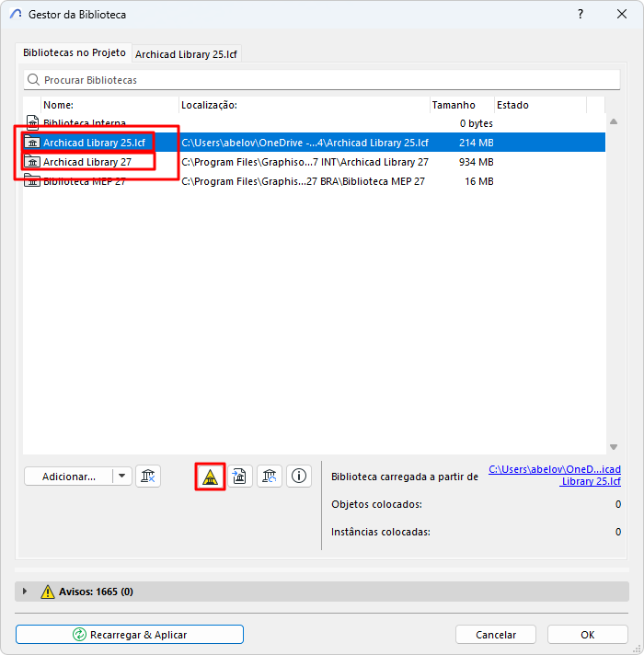Sort by the Nome column header
This screenshot has height=655, width=644.
110,105
